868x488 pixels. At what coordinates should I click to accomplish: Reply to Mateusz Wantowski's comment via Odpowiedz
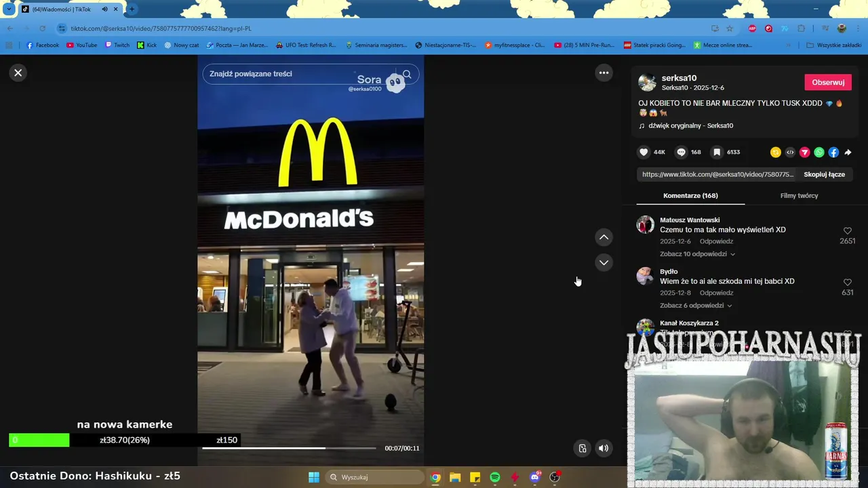pos(717,241)
